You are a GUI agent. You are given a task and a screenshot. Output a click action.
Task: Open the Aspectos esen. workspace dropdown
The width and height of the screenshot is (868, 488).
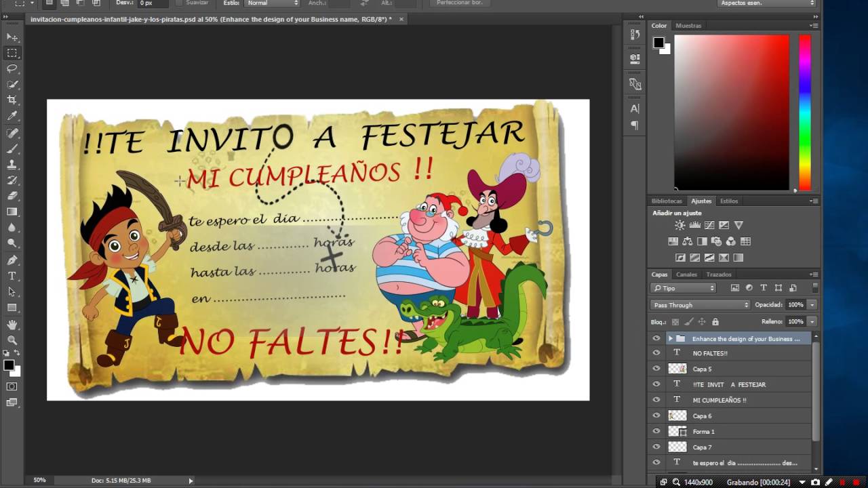click(x=767, y=3)
